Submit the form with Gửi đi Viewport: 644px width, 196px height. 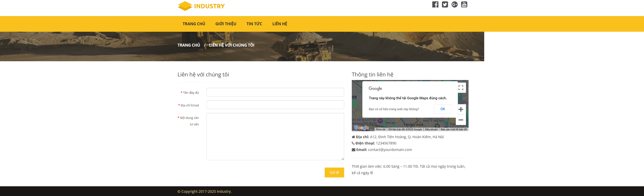334,172
